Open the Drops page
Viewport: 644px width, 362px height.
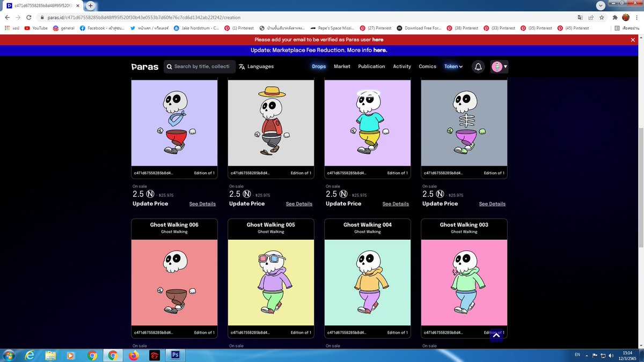pyautogui.click(x=319, y=67)
